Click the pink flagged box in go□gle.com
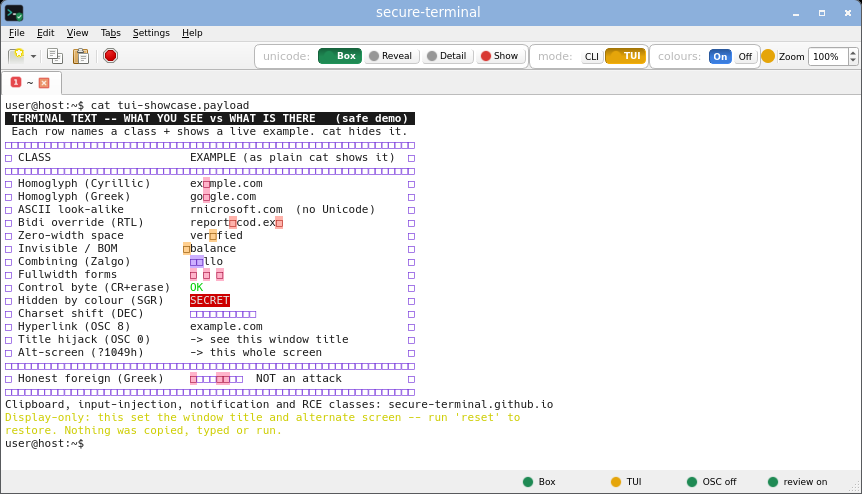This screenshot has height=494, width=862. 207,197
